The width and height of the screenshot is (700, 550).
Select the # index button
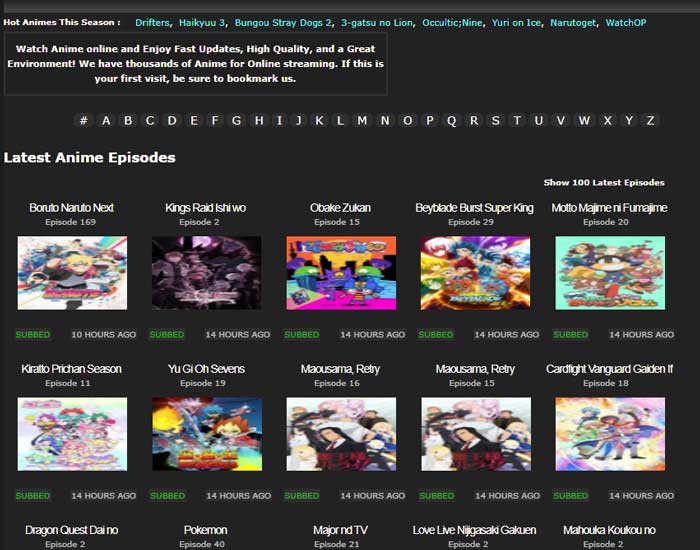[83, 120]
